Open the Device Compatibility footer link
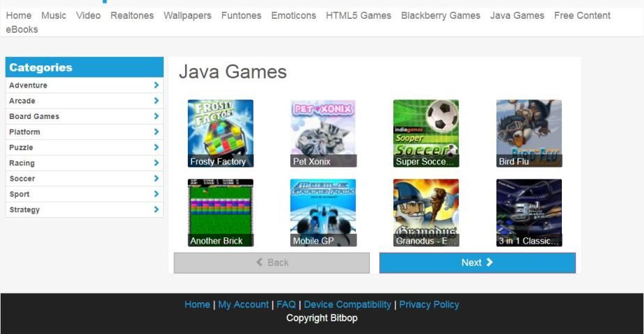The image size is (644, 334). point(347,305)
